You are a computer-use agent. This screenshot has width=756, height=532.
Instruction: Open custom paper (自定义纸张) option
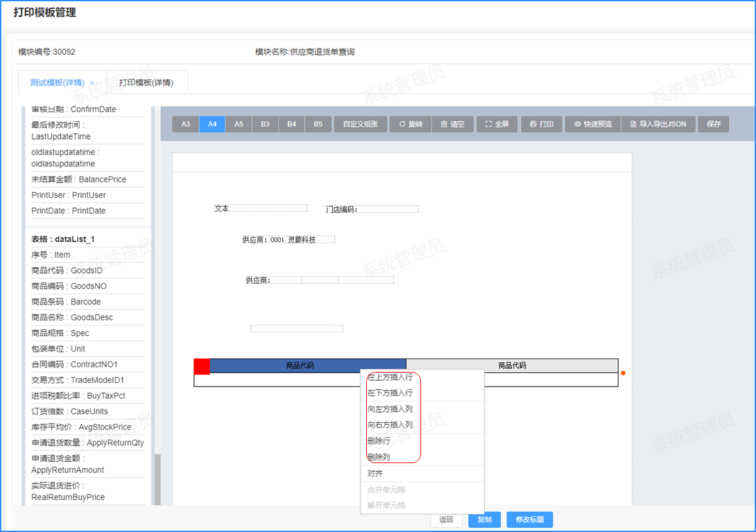(x=360, y=124)
